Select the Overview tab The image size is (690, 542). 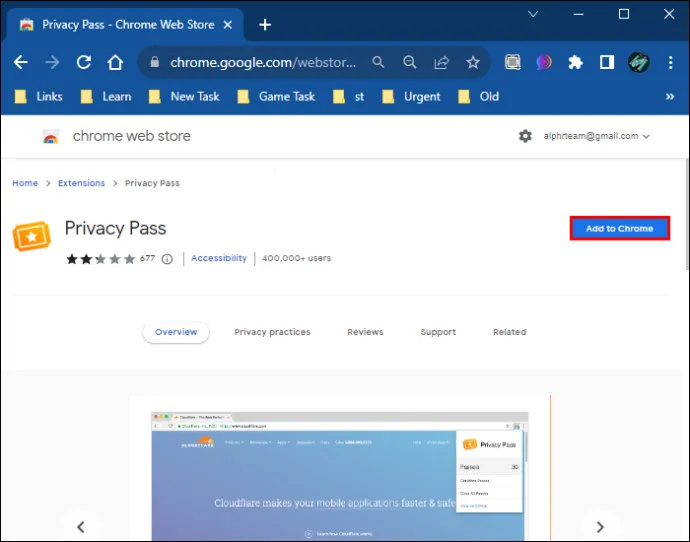(176, 332)
